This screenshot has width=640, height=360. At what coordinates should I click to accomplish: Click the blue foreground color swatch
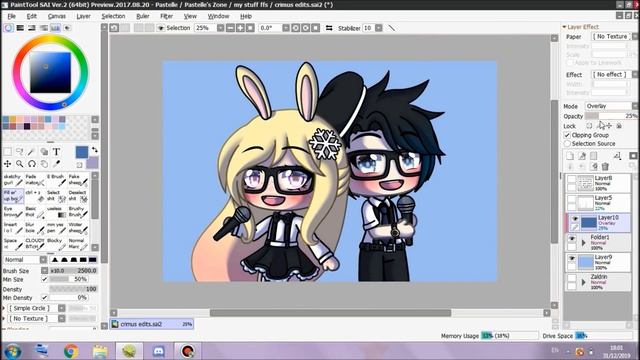[82, 152]
